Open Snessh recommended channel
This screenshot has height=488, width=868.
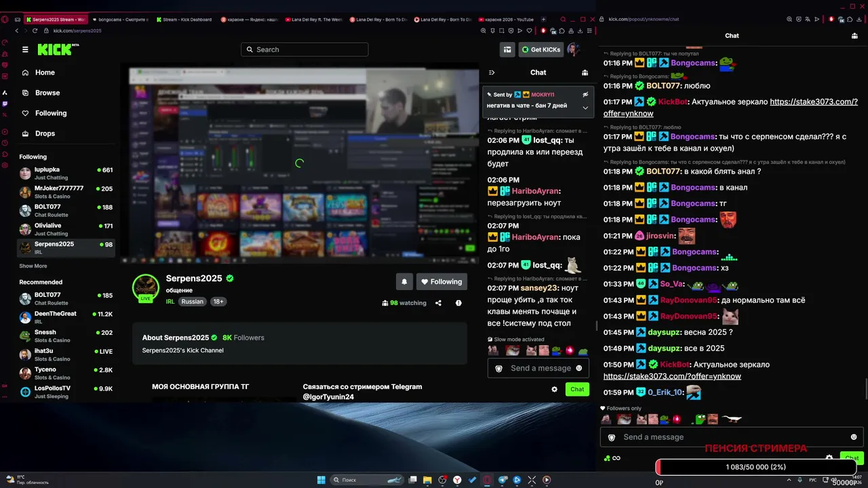pos(66,336)
